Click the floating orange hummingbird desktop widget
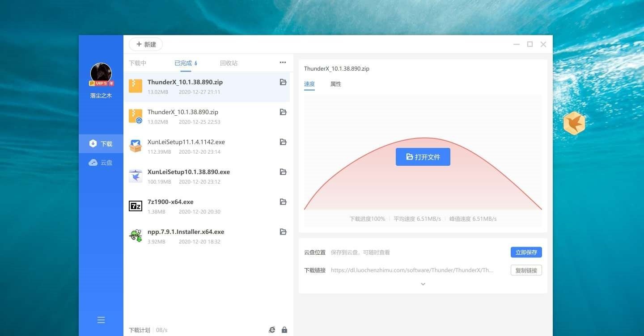Screen dimensions: 644x336 (x=574, y=123)
